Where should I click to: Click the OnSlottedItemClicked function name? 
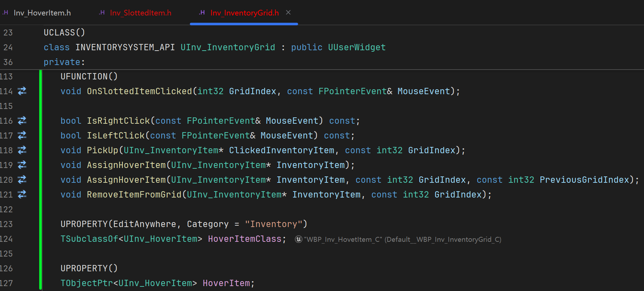pyautogui.click(x=139, y=91)
